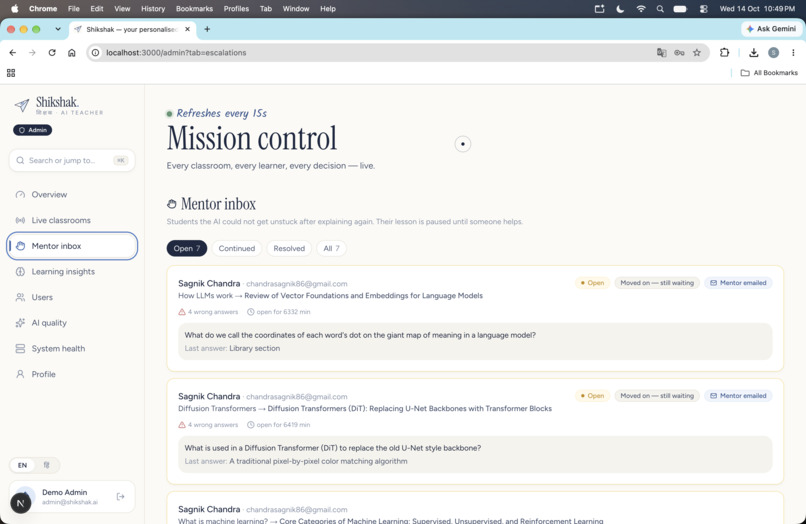Click Mentor emailed badge on Diffusion Transformers escalation
The width and height of the screenshot is (806, 524).
pyautogui.click(x=738, y=396)
